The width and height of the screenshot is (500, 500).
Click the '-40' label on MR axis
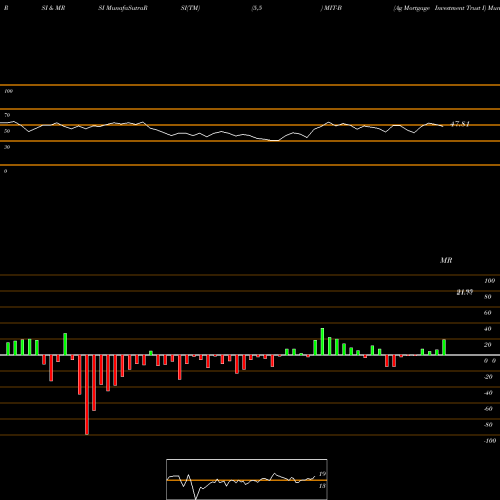pyautogui.click(x=488, y=393)
